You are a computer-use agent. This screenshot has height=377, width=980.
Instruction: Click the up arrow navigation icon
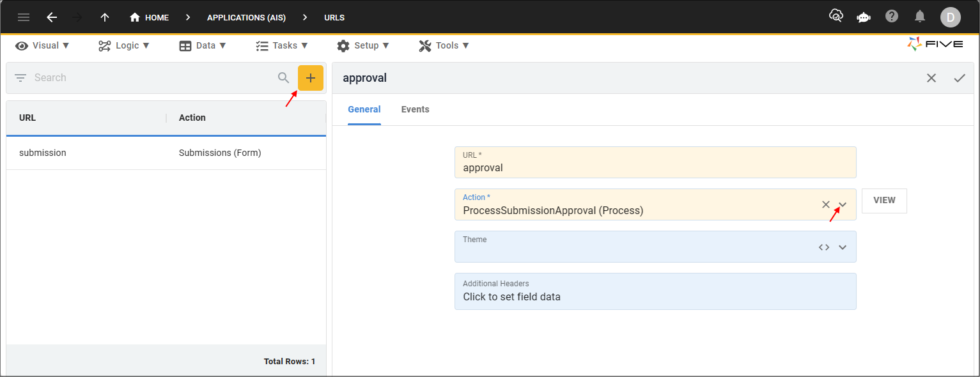[105, 17]
